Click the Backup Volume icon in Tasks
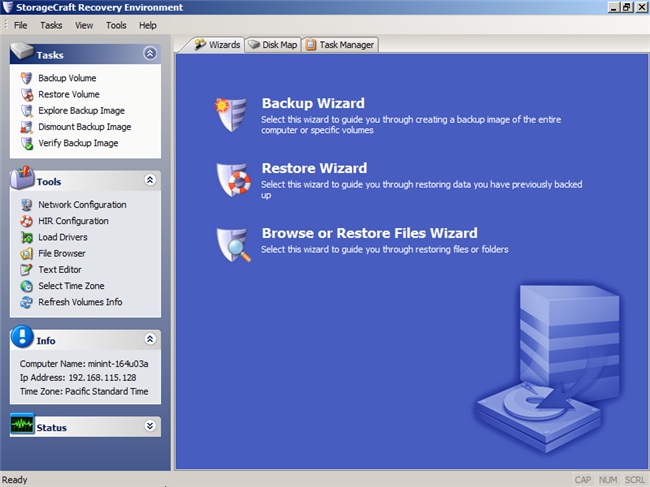The height and width of the screenshot is (487, 650). [x=27, y=78]
